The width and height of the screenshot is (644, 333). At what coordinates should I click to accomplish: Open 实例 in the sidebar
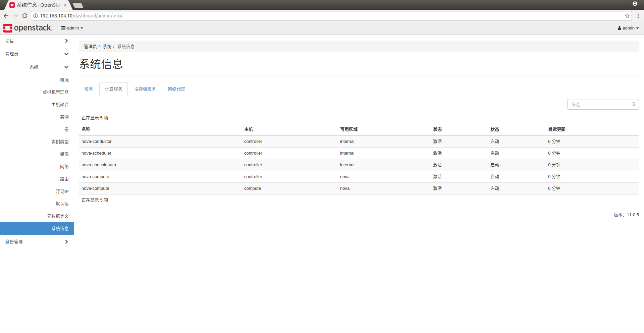coord(64,117)
